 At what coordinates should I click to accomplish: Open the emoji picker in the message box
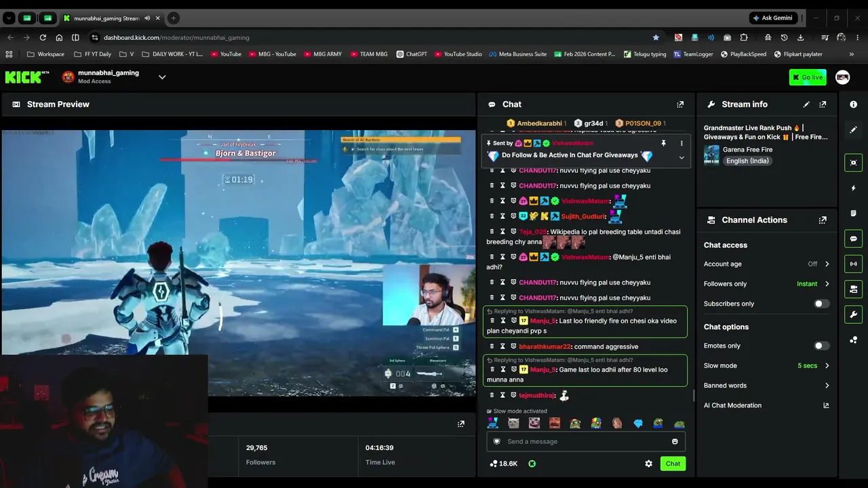click(675, 441)
